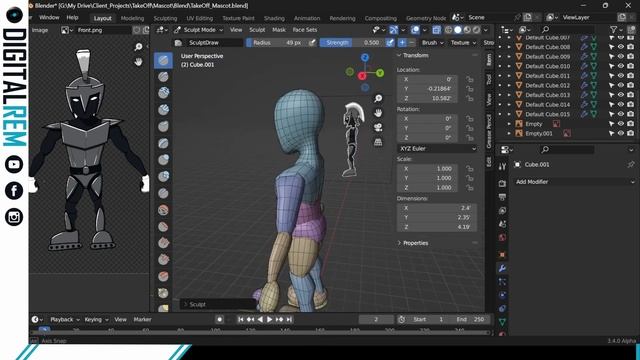This screenshot has width=640, height=360.
Task: Click the brush Radius slider
Action: pos(277,42)
